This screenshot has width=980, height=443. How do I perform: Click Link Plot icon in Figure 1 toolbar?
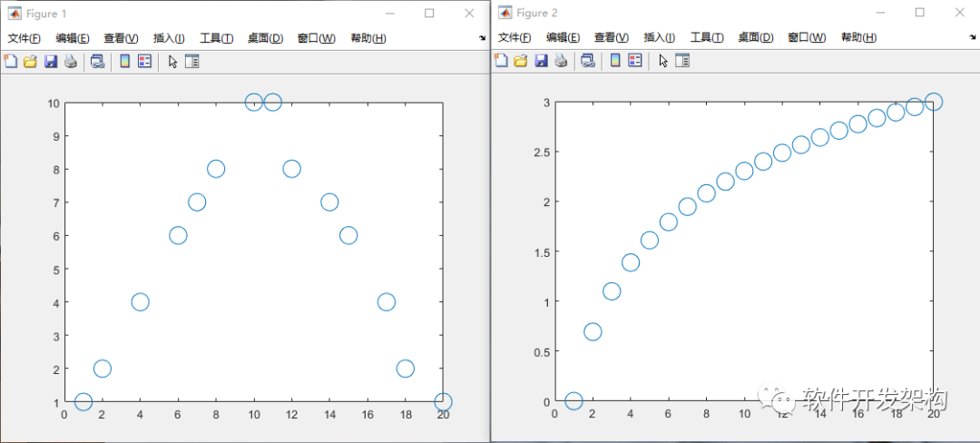tap(97, 61)
